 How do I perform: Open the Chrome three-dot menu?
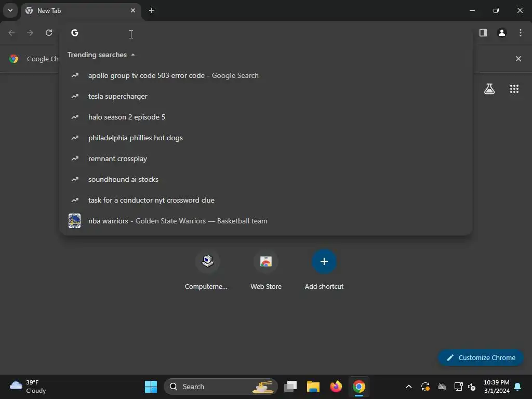point(521,33)
